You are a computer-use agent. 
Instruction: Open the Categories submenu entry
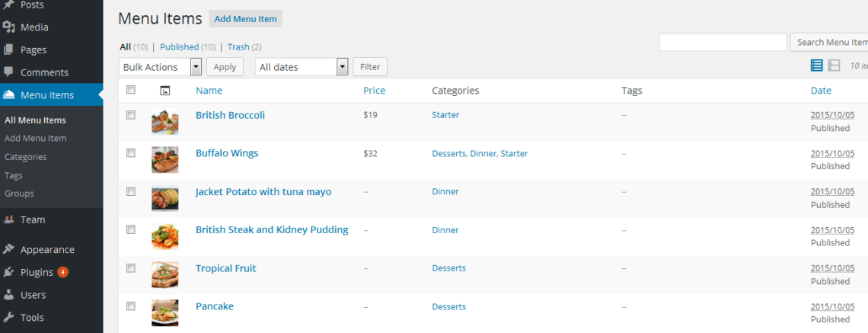pyautogui.click(x=25, y=157)
